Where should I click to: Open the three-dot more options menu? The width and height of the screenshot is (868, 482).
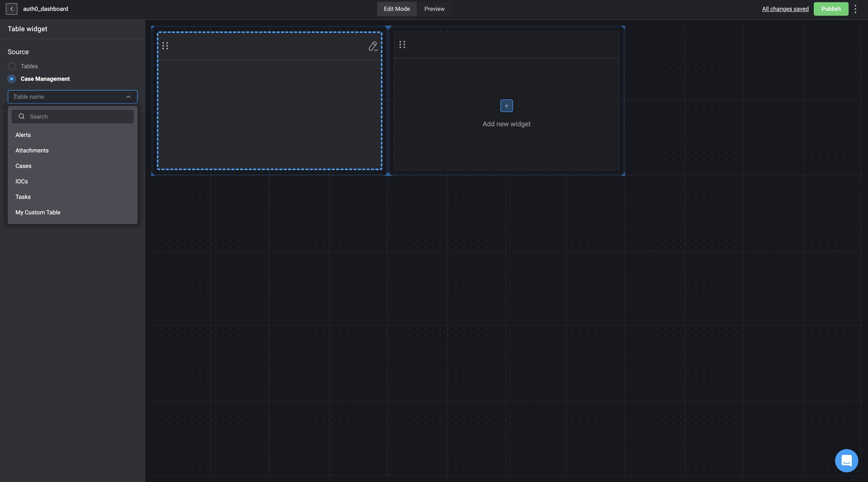click(855, 9)
